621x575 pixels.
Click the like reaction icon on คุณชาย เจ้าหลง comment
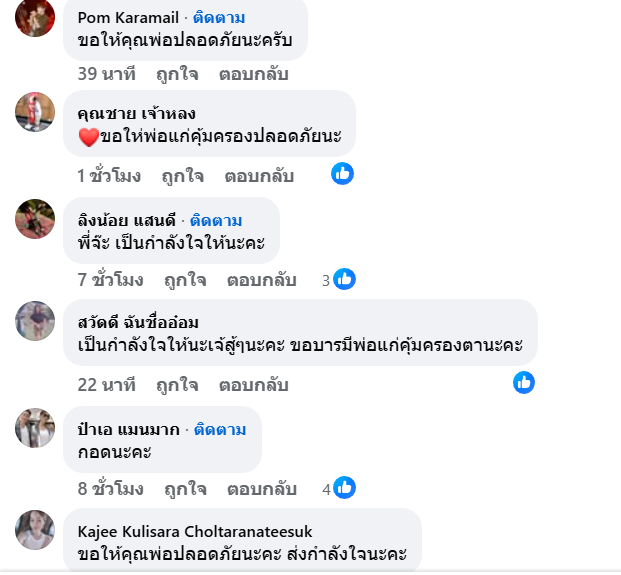click(x=342, y=174)
